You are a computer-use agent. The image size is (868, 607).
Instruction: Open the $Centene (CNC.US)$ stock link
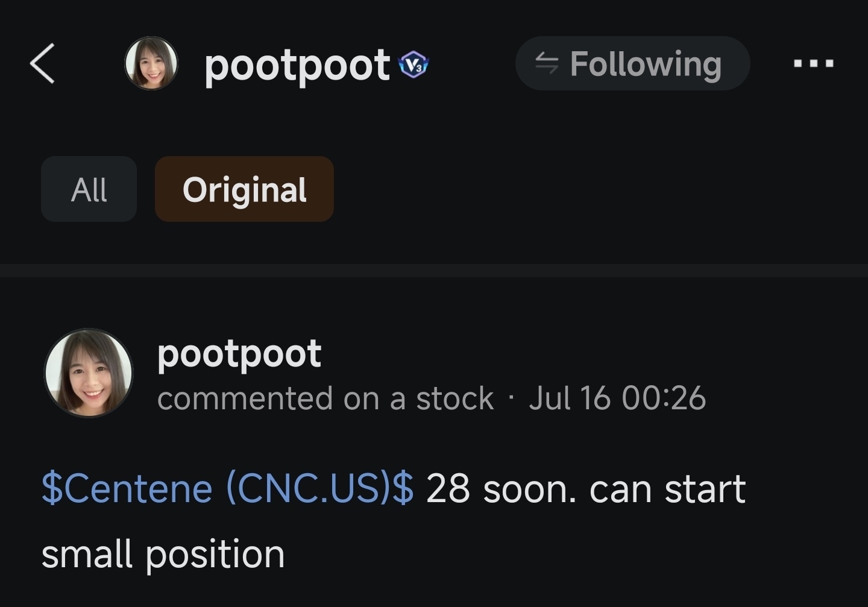pyautogui.click(x=227, y=488)
